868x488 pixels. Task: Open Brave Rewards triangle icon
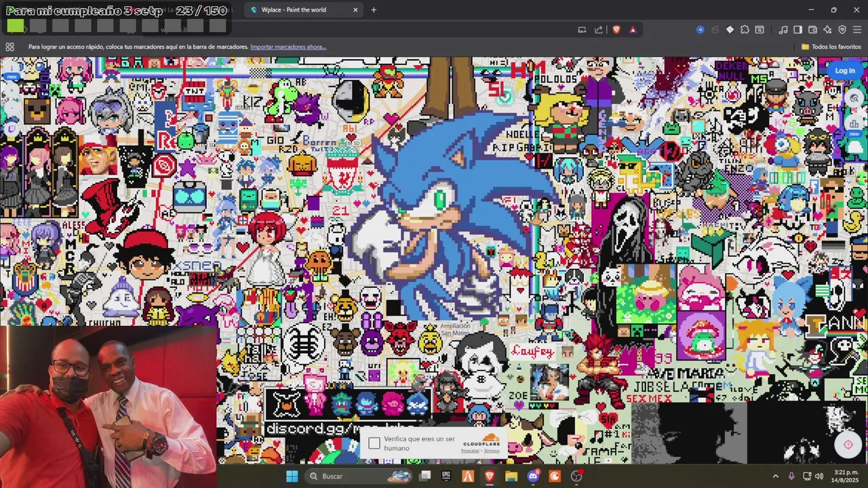click(633, 30)
